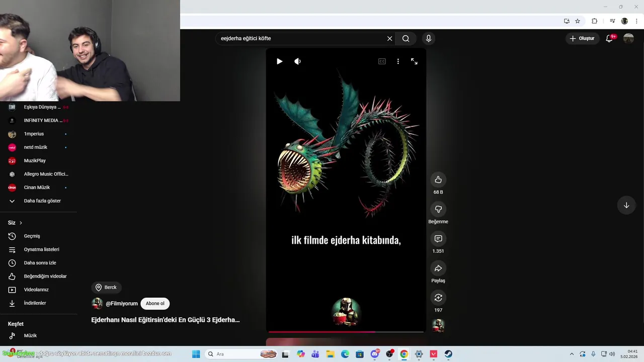
Task: Show hidden system tray icons
Action: point(572,354)
